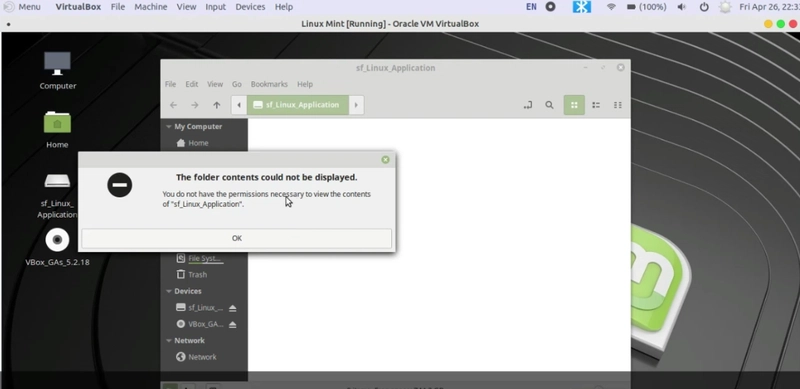This screenshot has width=800, height=389.
Task: Select Trash in the sidebar
Action: tap(191, 275)
